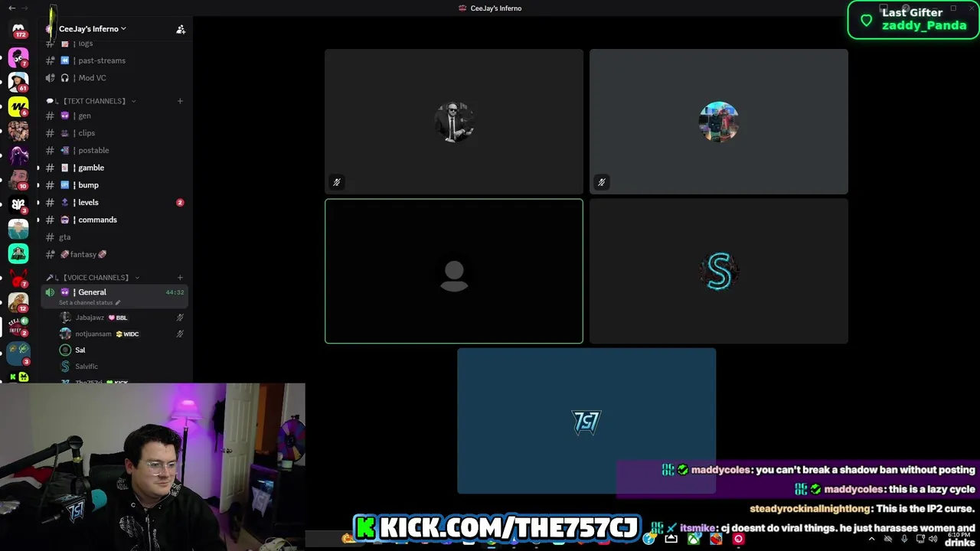The height and width of the screenshot is (551, 980).
Task: Open the clips channel
Action: pyautogui.click(x=115, y=133)
